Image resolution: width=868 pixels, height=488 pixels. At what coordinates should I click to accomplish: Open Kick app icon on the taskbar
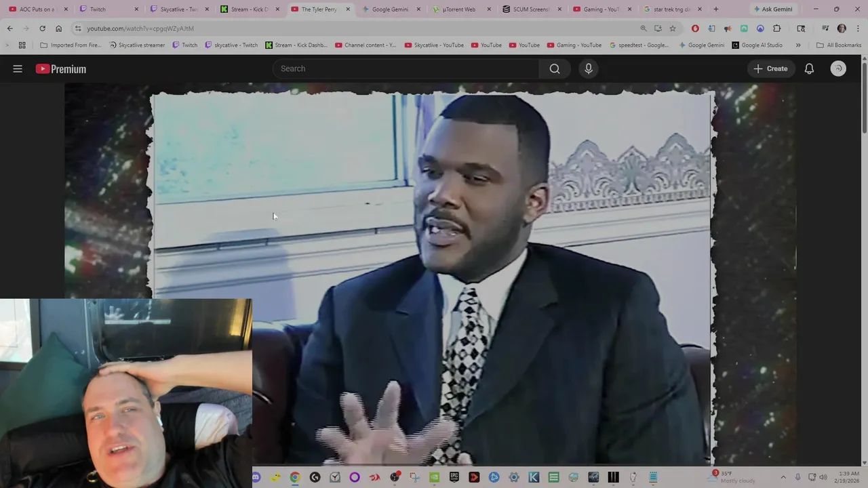(x=534, y=478)
